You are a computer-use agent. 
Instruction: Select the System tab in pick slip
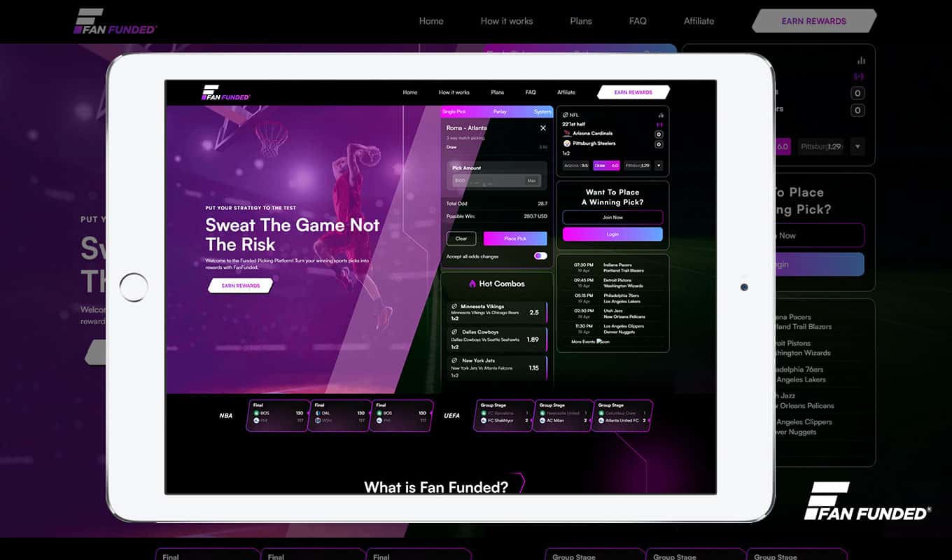coord(542,112)
